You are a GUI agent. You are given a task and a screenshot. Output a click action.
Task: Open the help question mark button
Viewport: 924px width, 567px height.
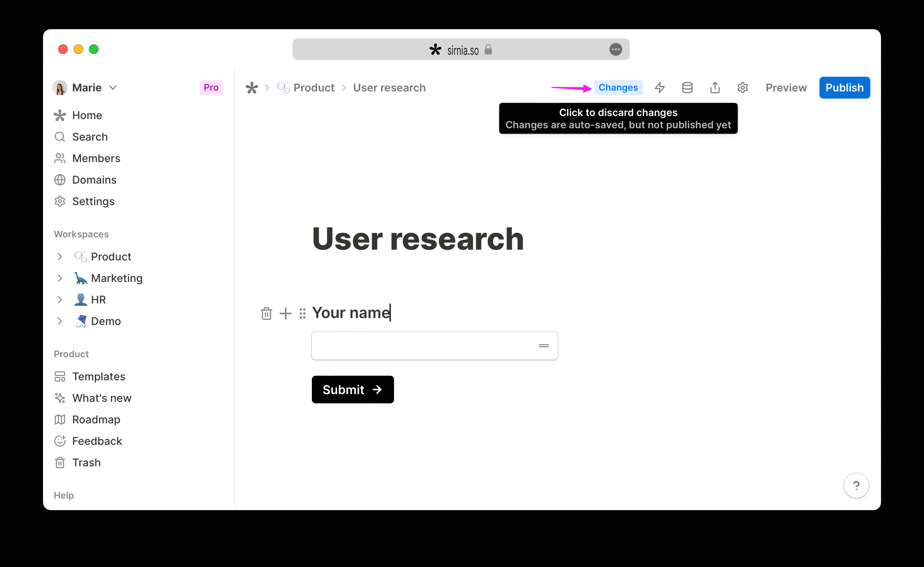tap(856, 486)
